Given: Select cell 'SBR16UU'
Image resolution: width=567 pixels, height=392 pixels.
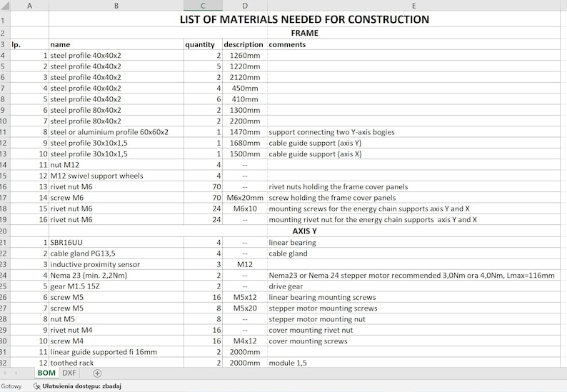Looking at the screenshot, I should coord(116,242).
